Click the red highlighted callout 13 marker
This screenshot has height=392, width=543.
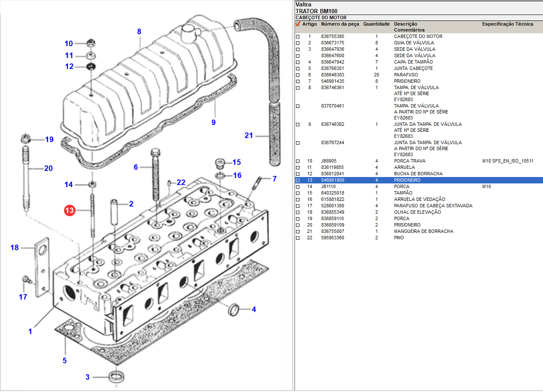70,210
